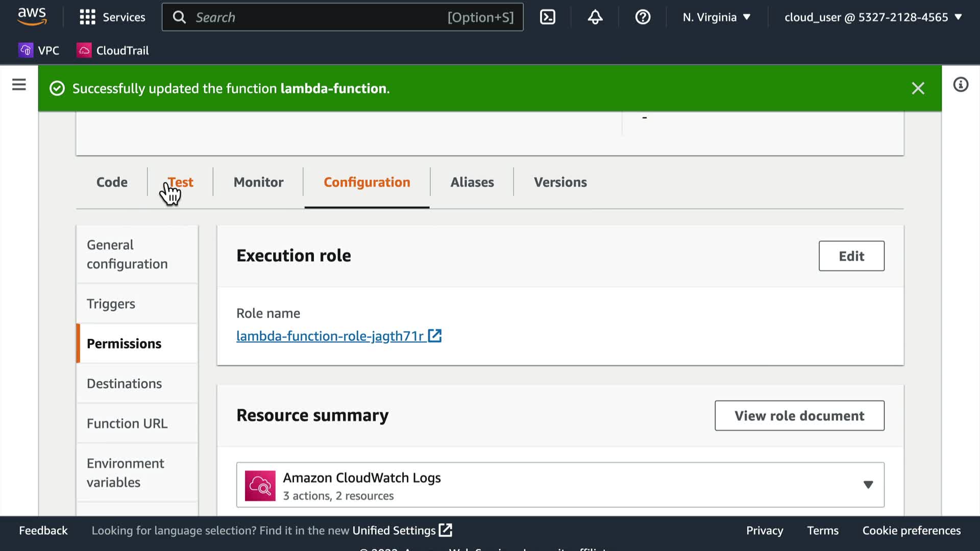The image size is (980, 551).
Task: Open the cloud_user account dropdown menu
Action: (873, 17)
